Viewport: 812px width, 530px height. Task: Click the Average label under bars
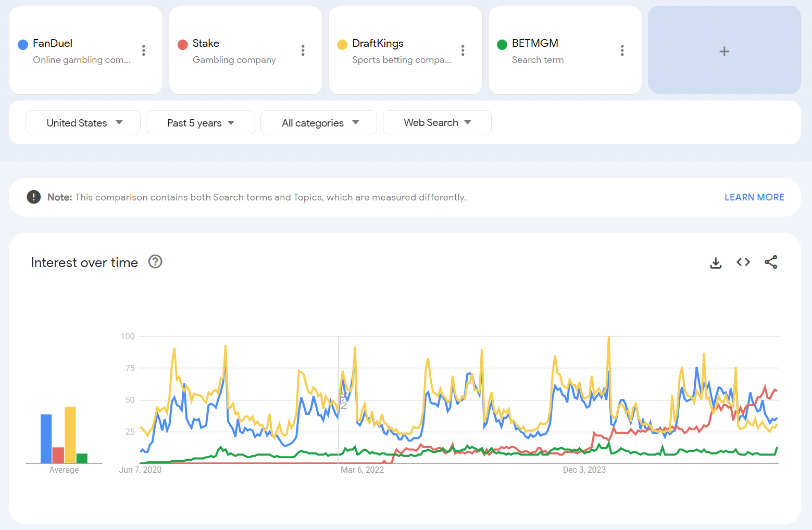tap(64, 470)
